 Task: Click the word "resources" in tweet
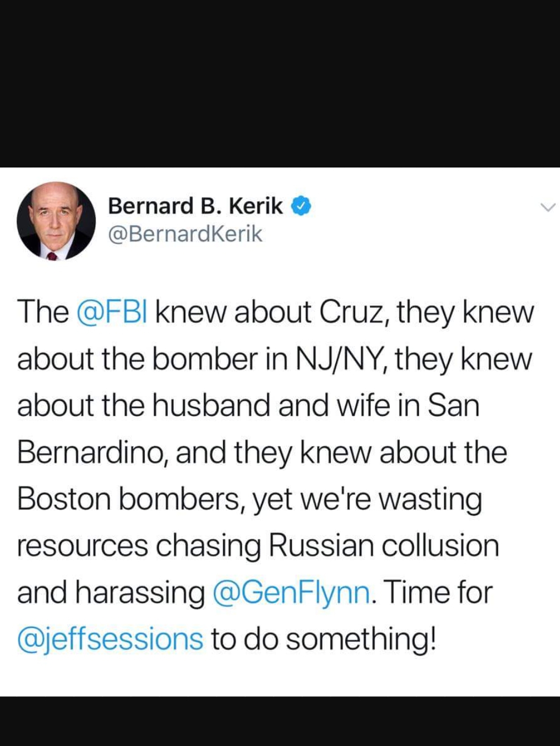coord(83,546)
